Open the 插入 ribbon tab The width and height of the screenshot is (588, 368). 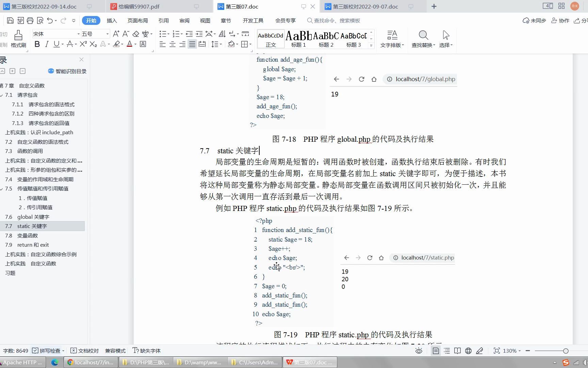[x=112, y=20]
